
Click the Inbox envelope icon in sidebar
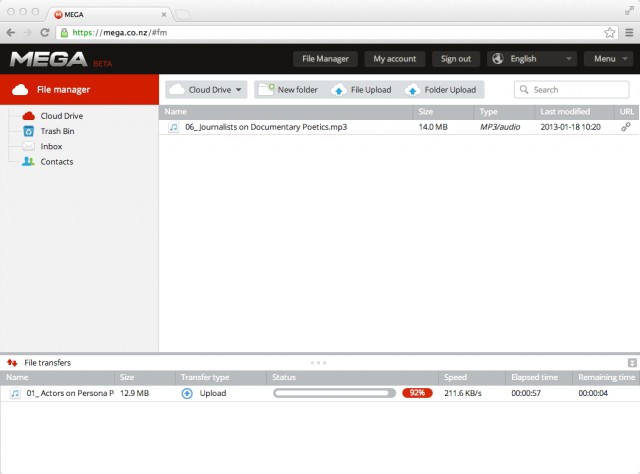click(x=28, y=146)
